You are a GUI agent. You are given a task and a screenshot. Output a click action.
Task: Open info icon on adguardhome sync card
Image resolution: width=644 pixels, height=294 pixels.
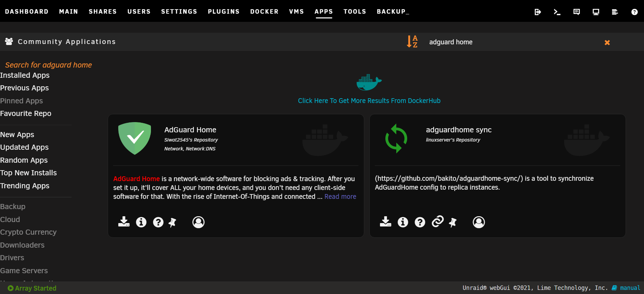[x=403, y=222]
